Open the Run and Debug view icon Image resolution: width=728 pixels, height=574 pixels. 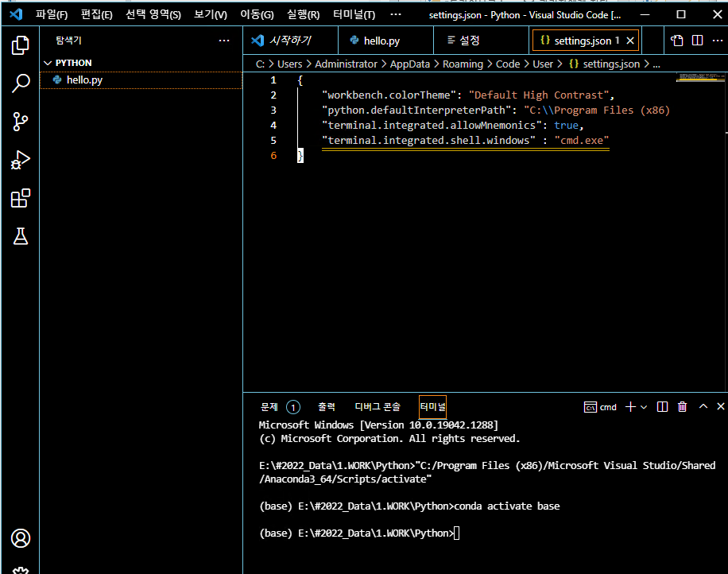coord(20,160)
